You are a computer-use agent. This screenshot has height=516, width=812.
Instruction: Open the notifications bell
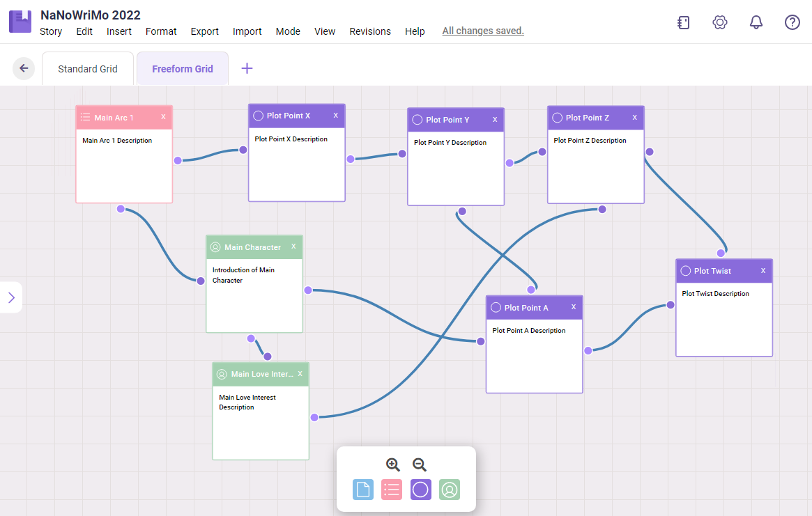(x=756, y=22)
